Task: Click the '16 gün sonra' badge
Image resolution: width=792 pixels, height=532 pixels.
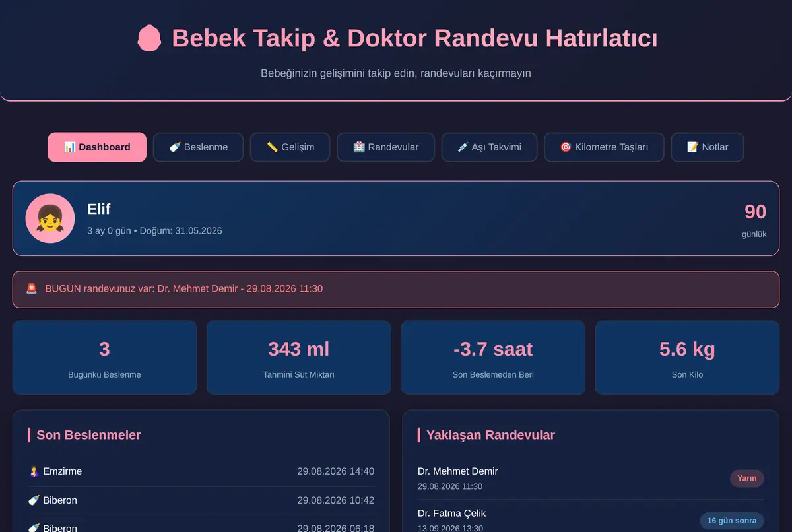Action: [x=732, y=521]
